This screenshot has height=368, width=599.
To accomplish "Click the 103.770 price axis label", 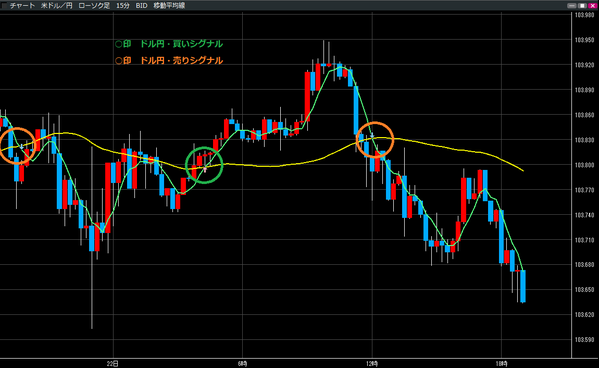I will (x=584, y=190).
